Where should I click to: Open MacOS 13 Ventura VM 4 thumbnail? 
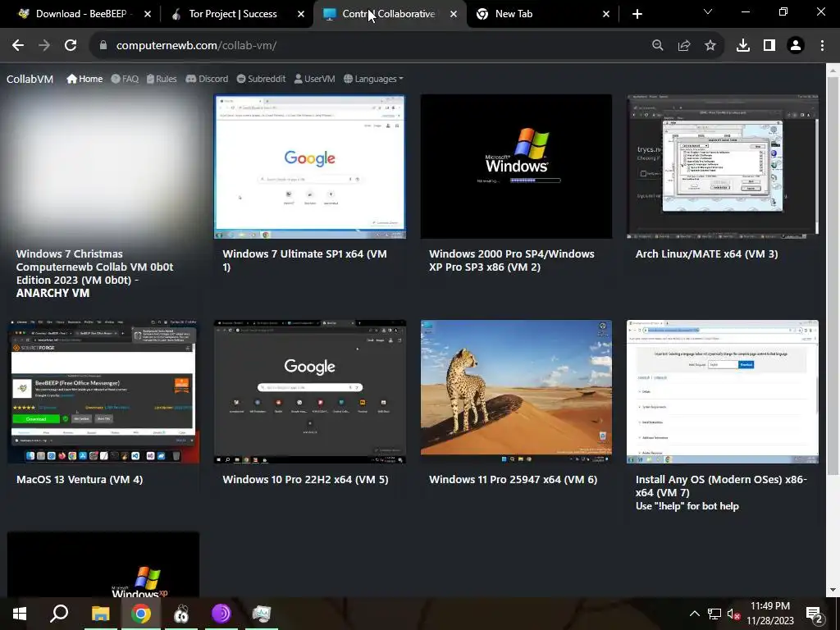pos(103,391)
